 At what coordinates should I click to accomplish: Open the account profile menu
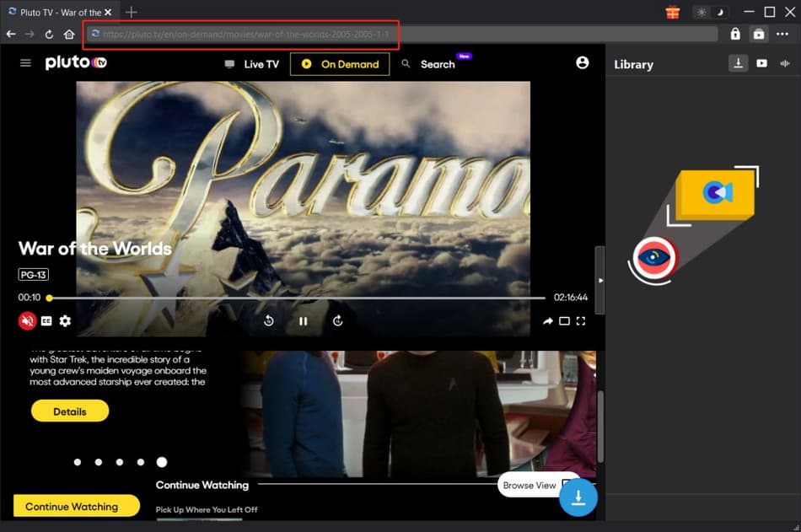click(x=583, y=62)
